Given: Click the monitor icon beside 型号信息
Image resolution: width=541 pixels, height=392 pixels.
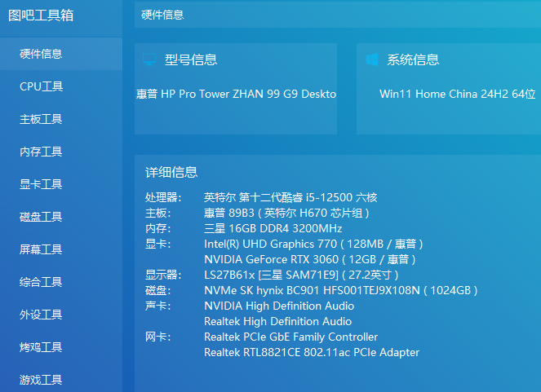Looking at the screenshot, I should click(149, 59).
